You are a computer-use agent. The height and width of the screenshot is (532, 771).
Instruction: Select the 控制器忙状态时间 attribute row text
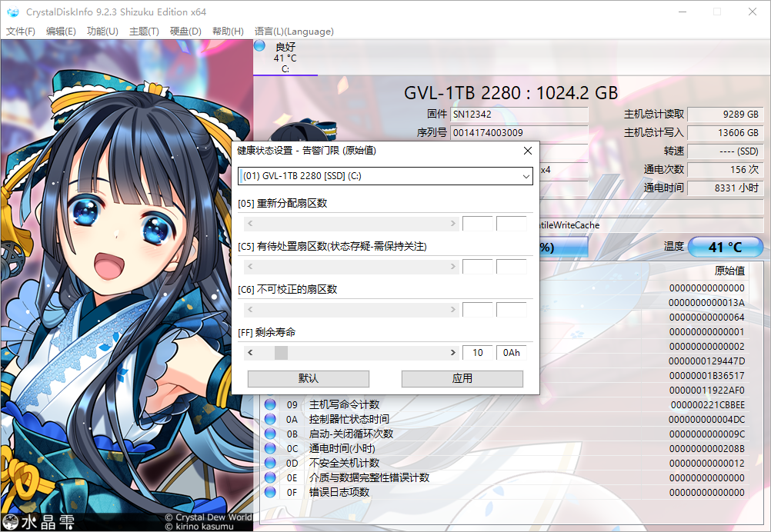(349, 419)
